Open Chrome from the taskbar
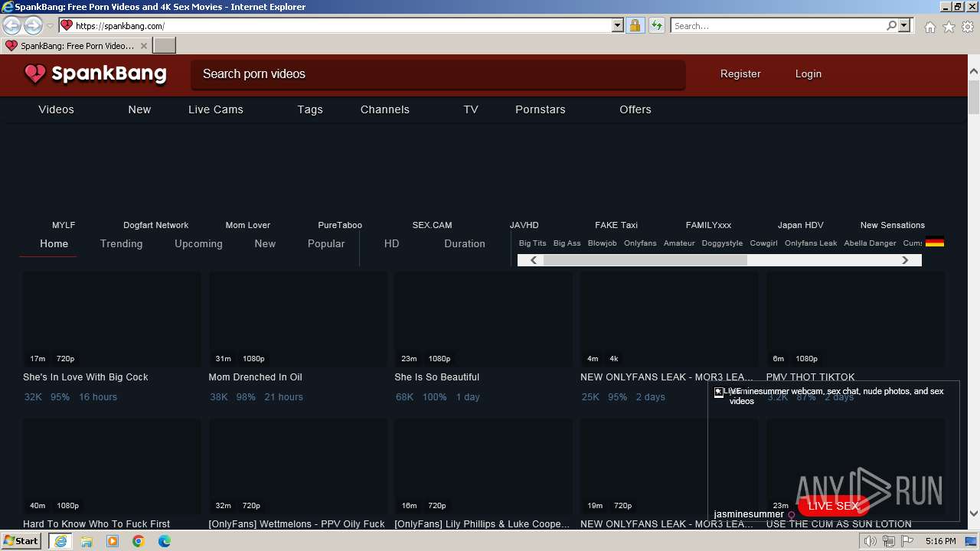The width and height of the screenshot is (980, 551). pyautogui.click(x=139, y=541)
